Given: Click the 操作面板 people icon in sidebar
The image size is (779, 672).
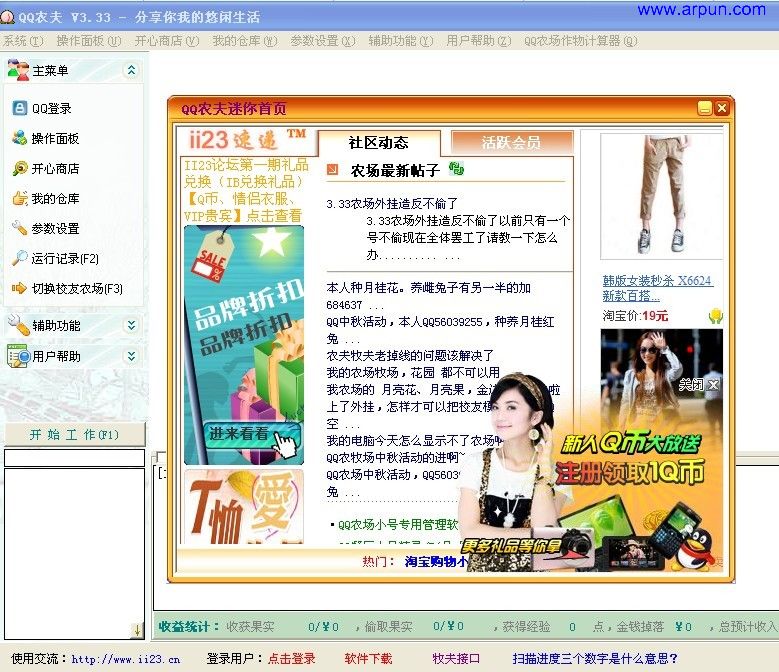Looking at the screenshot, I should [x=19, y=138].
